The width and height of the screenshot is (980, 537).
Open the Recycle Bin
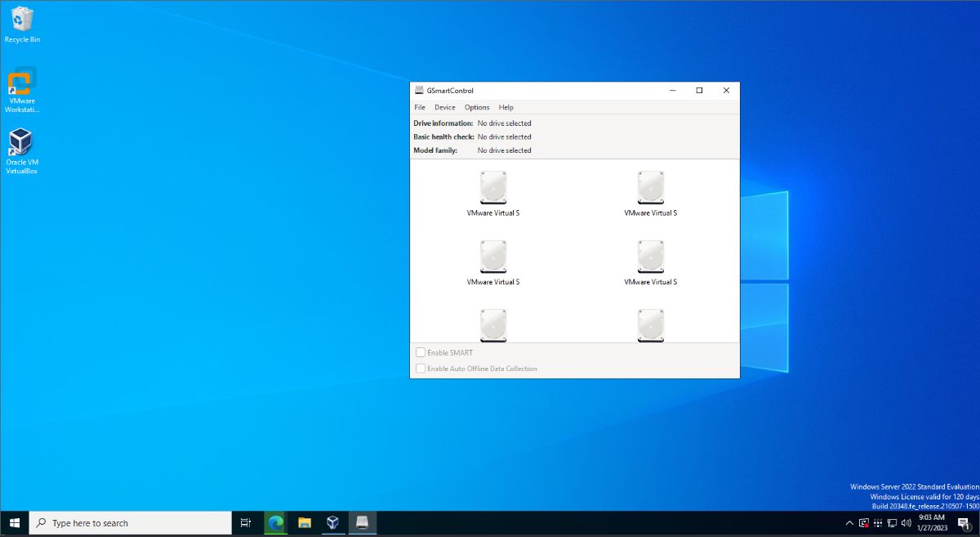pyautogui.click(x=22, y=20)
